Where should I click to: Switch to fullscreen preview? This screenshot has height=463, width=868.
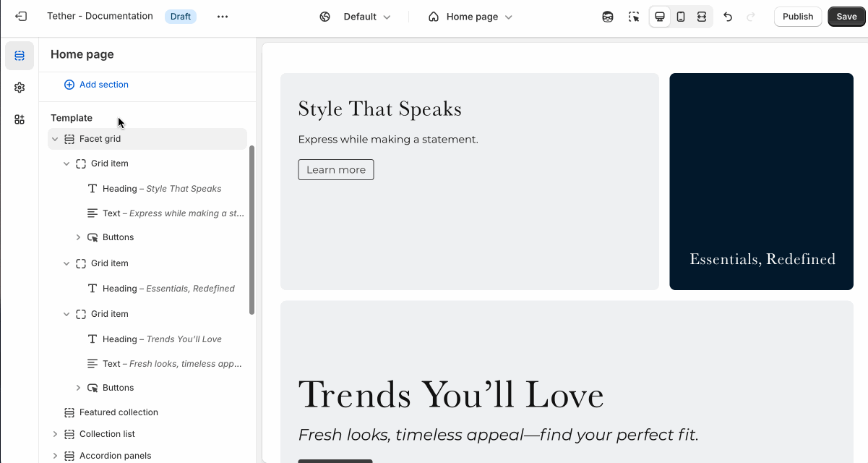(702, 17)
